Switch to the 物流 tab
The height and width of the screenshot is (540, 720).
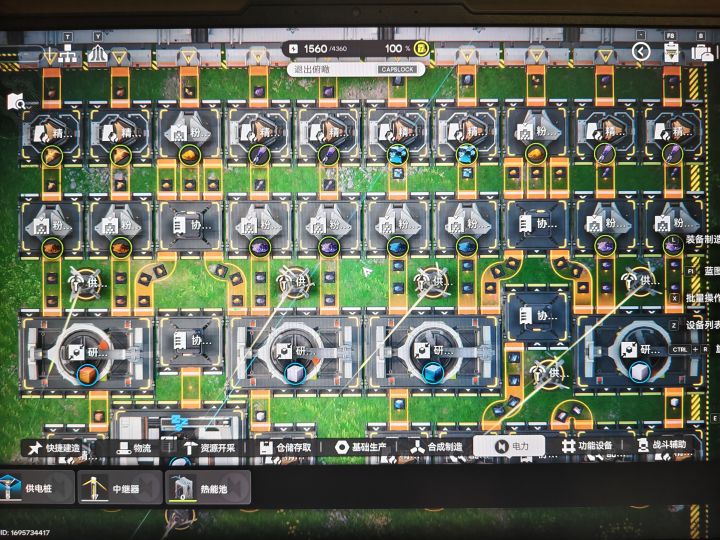[134, 448]
